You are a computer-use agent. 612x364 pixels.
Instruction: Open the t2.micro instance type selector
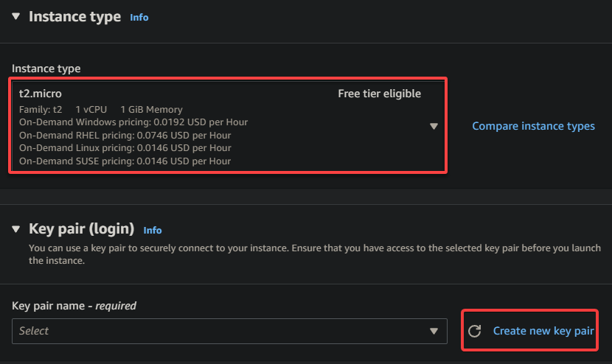click(228, 125)
